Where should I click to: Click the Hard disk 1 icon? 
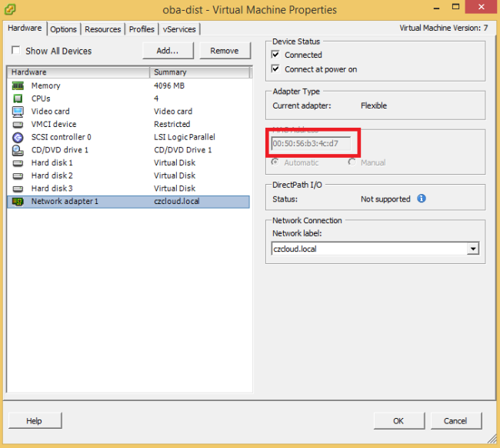[x=18, y=162]
